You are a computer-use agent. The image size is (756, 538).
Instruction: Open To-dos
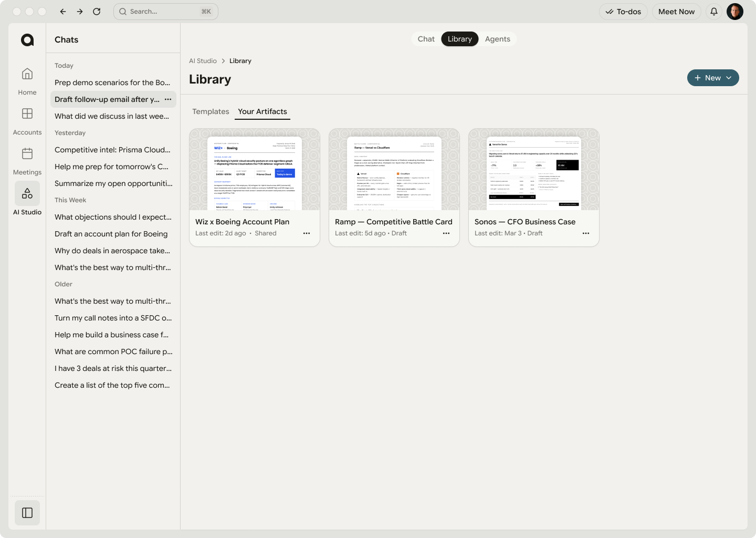(623, 12)
